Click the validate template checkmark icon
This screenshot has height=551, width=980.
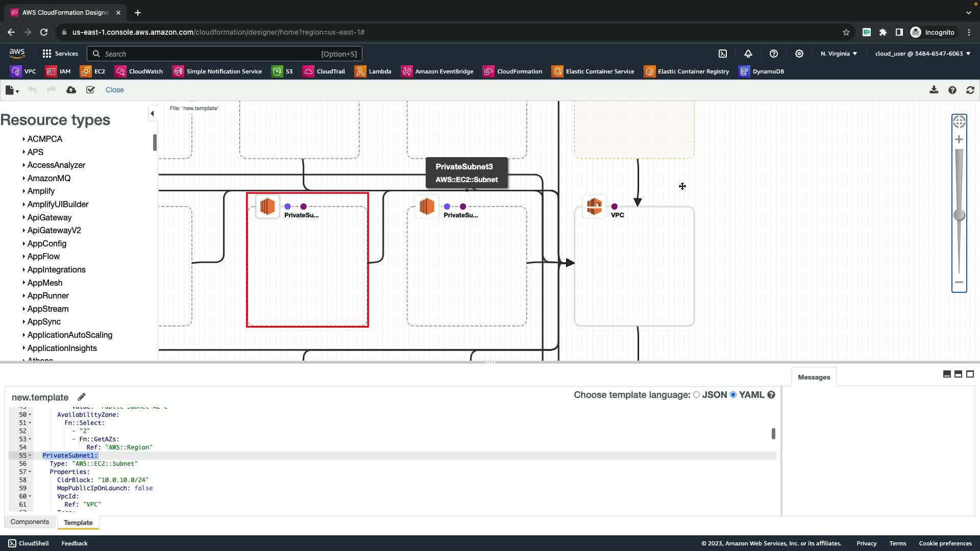point(90,90)
